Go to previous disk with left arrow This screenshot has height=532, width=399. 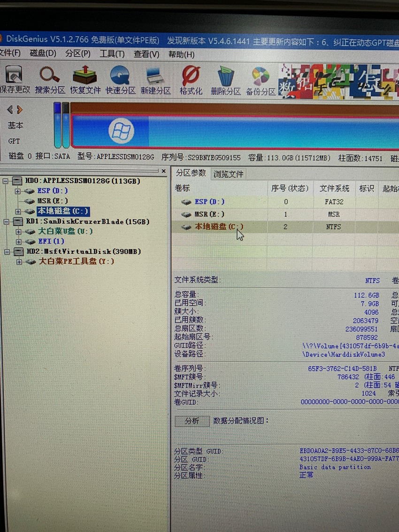pos(10,109)
